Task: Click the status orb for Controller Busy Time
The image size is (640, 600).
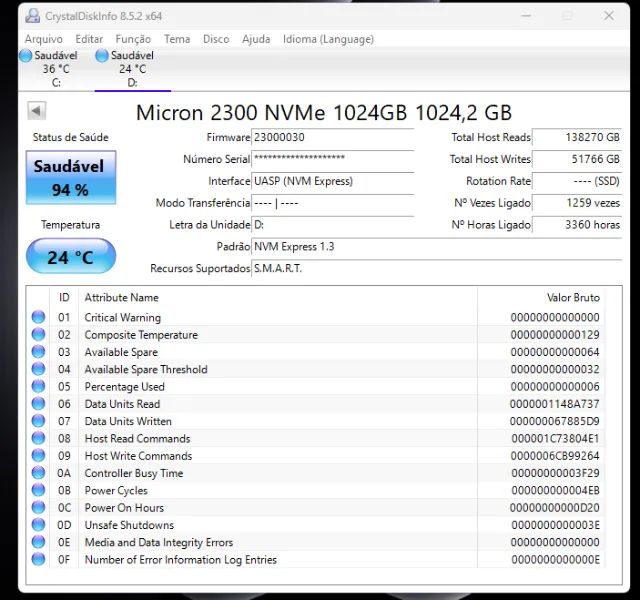Action: (38, 473)
